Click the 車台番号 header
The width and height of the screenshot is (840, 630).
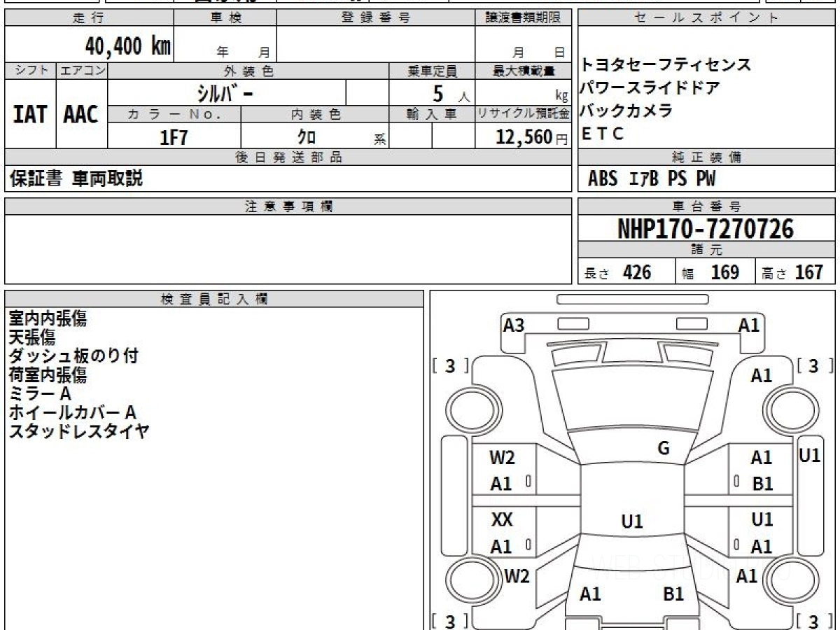(707, 206)
